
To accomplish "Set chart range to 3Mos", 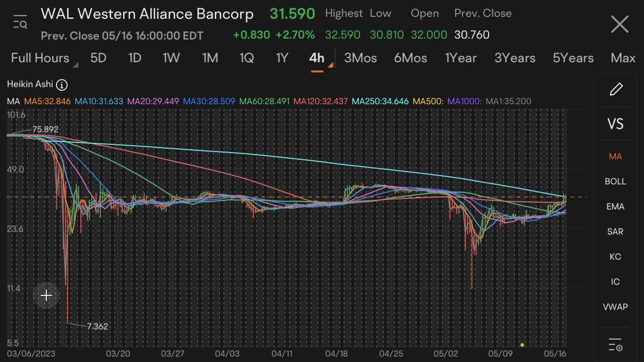I will pos(360,58).
